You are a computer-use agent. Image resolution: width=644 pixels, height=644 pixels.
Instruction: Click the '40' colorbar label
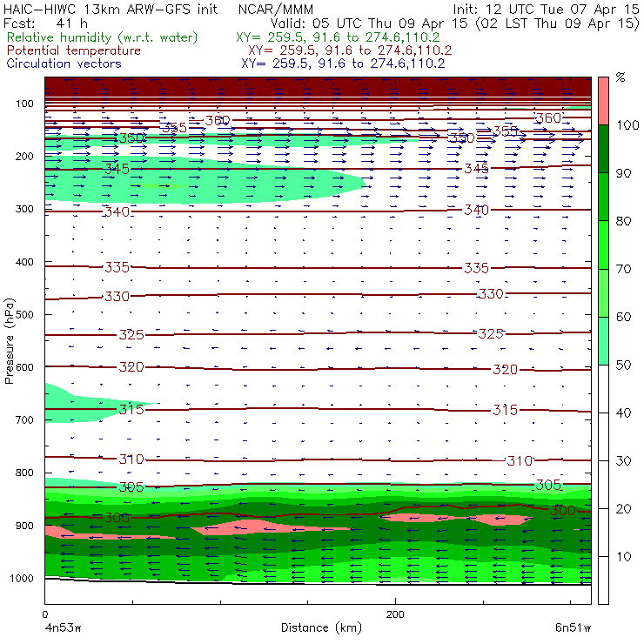pyautogui.click(x=623, y=413)
